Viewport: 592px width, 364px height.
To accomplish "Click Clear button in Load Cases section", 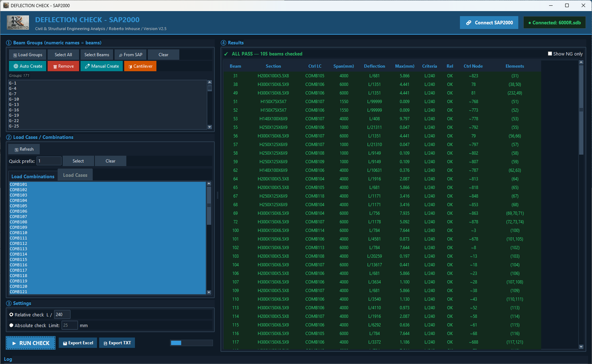I will 111,161.
